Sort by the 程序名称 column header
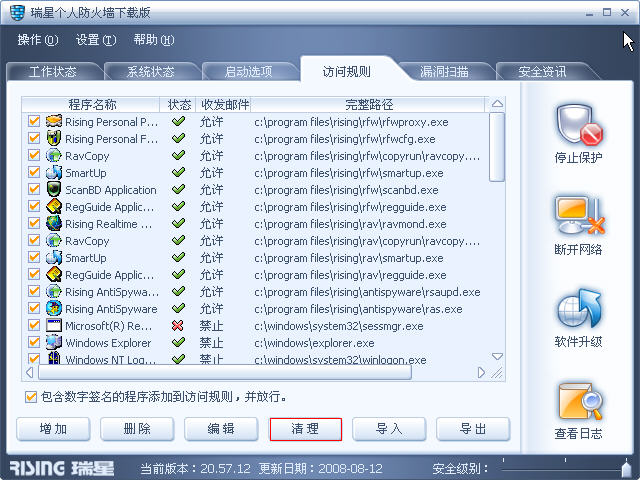The width and height of the screenshot is (640, 480). pos(91,104)
